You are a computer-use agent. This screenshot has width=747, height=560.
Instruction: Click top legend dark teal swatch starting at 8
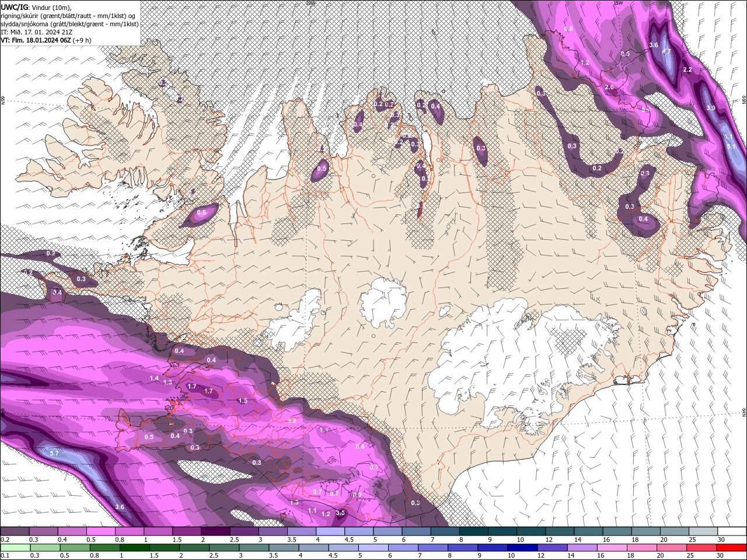point(474,531)
